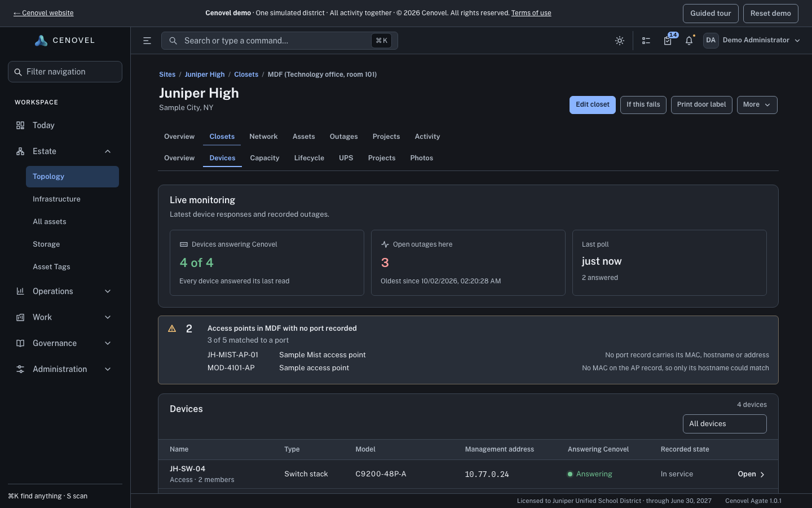Click the Reset demo button
The width and height of the screenshot is (812, 508).
(770, 14)
